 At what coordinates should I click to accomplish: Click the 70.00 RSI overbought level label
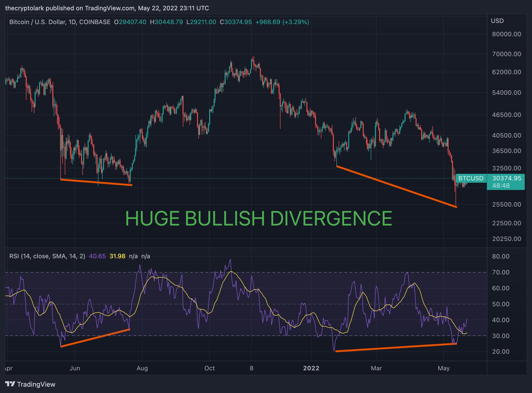tap(501, 272)
